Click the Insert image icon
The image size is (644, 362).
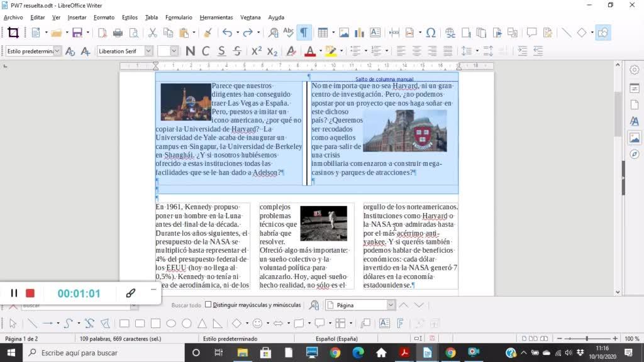(344, 33)
